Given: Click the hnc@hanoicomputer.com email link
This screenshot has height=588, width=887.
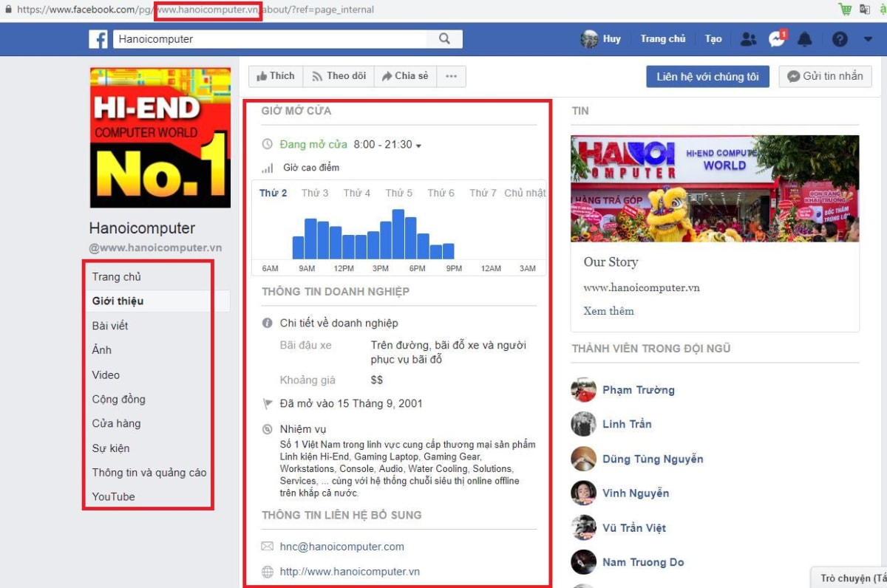Looking at the screenshot, I should (342, 547).
